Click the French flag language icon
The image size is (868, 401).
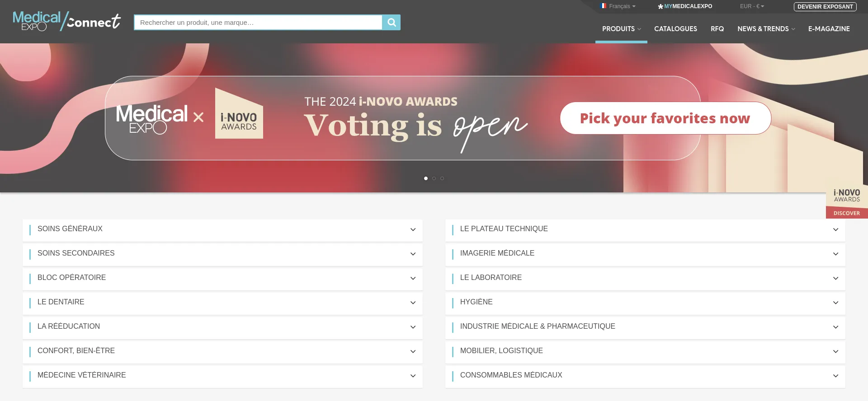point(604,6)
